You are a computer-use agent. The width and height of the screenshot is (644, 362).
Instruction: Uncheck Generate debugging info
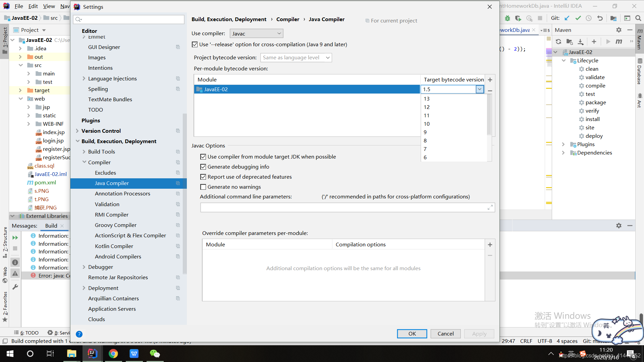(x=203, y=167)
